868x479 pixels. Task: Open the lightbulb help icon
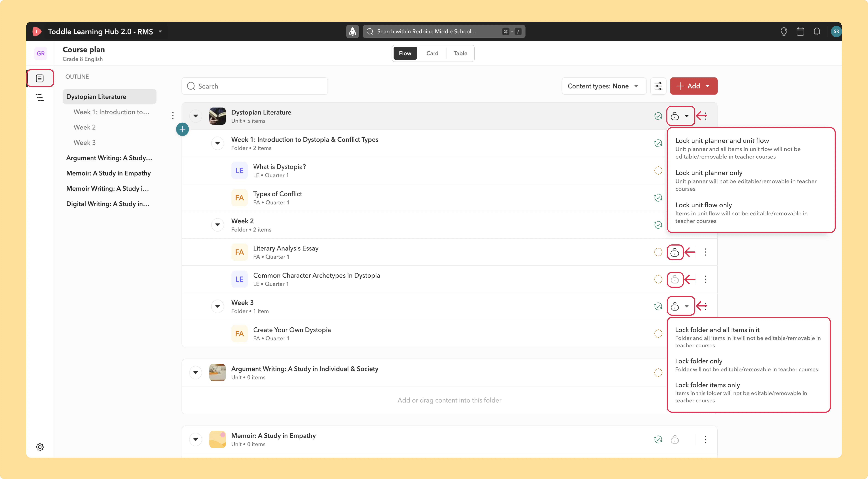[784, 31]
